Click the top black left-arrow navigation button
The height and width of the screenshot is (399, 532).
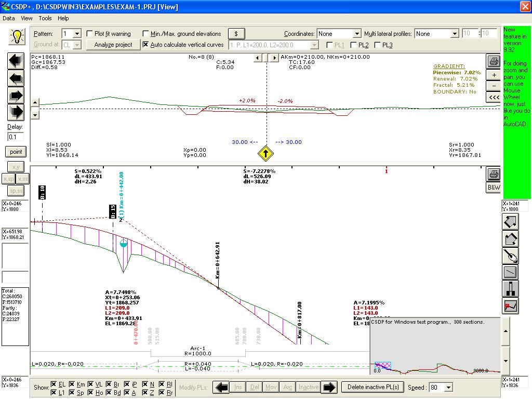point(16,61)
